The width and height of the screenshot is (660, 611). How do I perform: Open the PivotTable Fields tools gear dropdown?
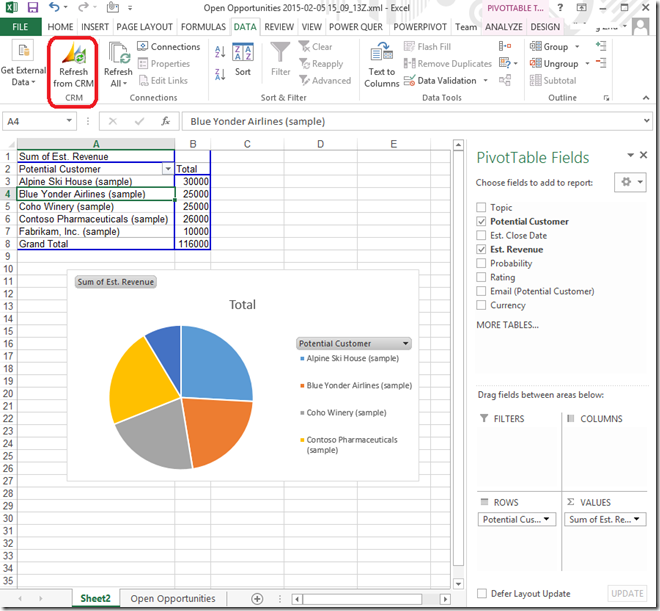point(630,182)
